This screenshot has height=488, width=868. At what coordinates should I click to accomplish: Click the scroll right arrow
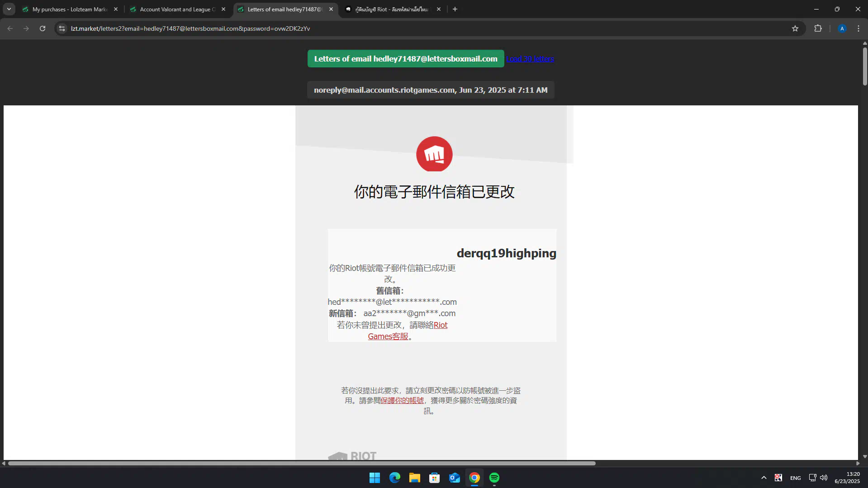tap(858, 463)
